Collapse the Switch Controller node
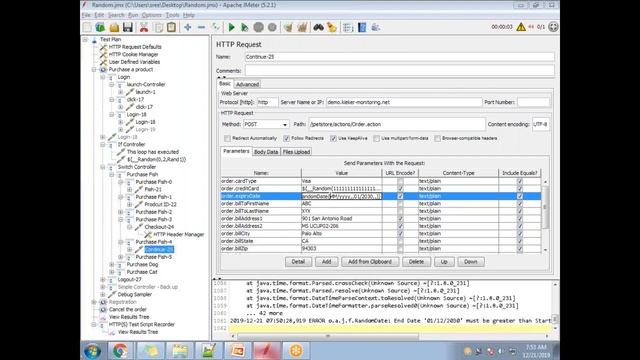The image size is (640, 360). (103, 167)
